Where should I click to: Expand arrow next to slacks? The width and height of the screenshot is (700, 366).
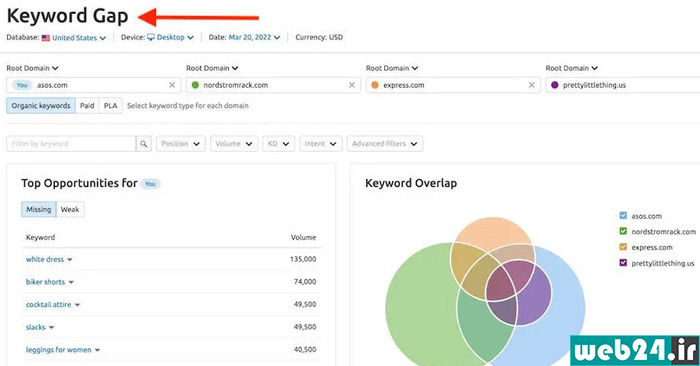[51, 328]
